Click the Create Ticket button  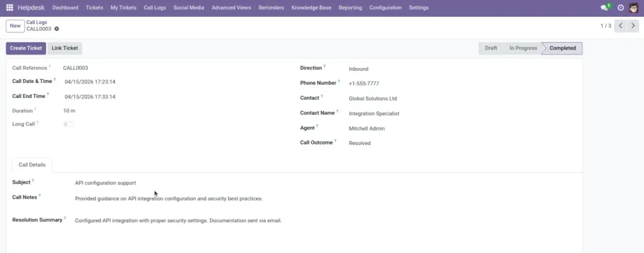(26, 48)
